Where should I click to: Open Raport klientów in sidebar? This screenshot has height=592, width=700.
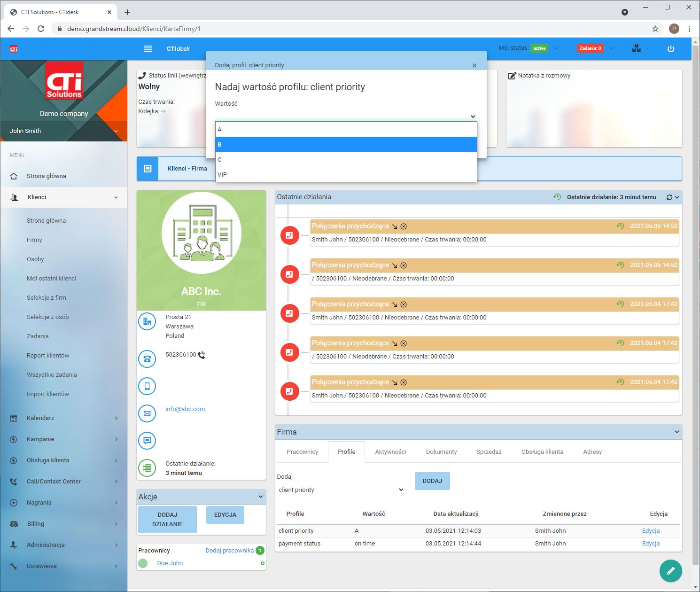48,355
